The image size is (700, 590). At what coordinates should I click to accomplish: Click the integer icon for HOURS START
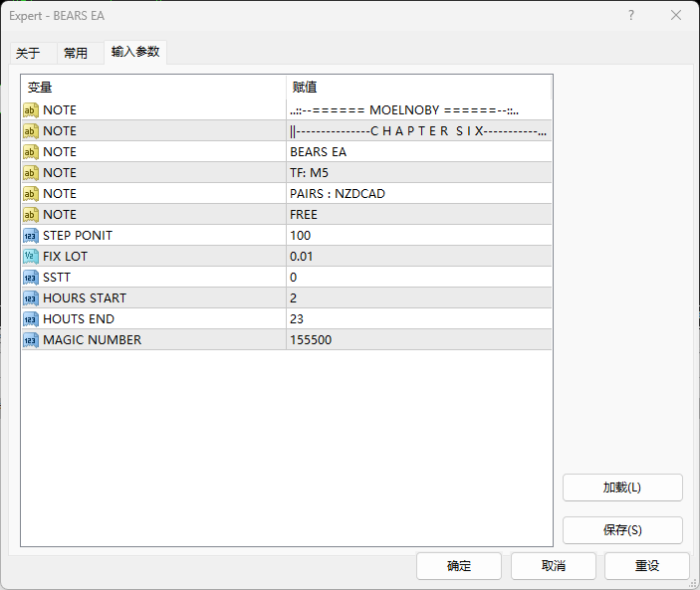click(31, 298)
